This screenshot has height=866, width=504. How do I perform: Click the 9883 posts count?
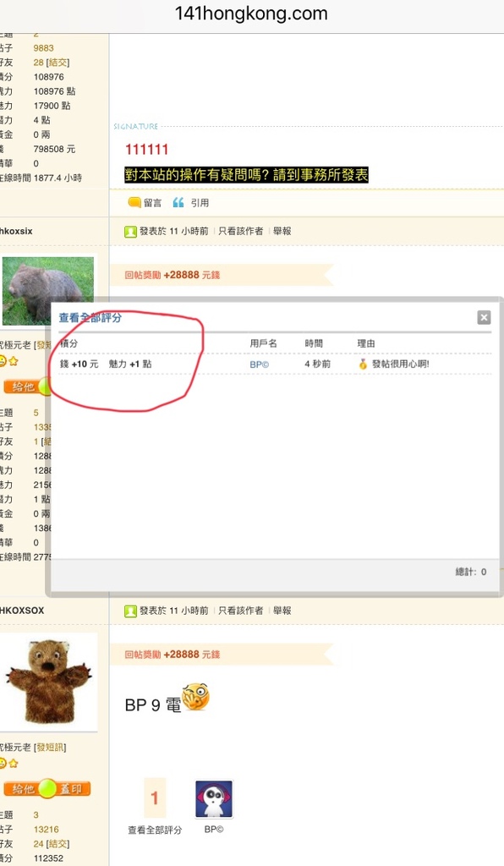coord(44,48)
